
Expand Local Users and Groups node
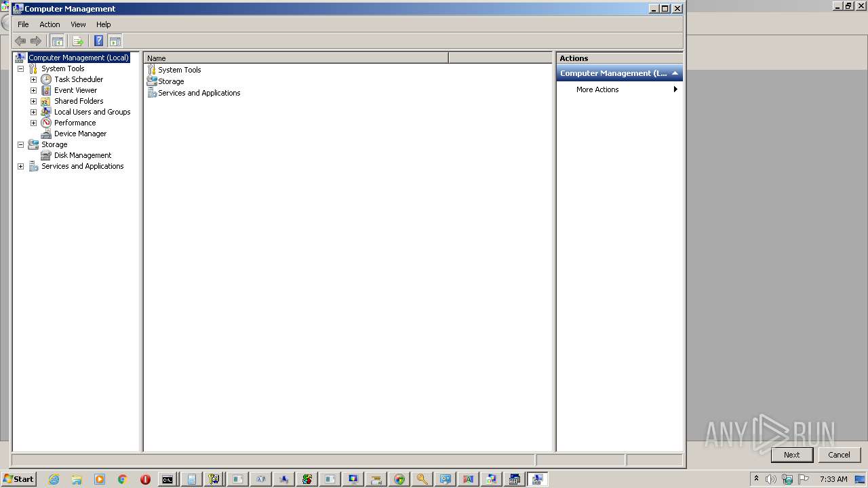pyautogui.click(x=33, y=112)
